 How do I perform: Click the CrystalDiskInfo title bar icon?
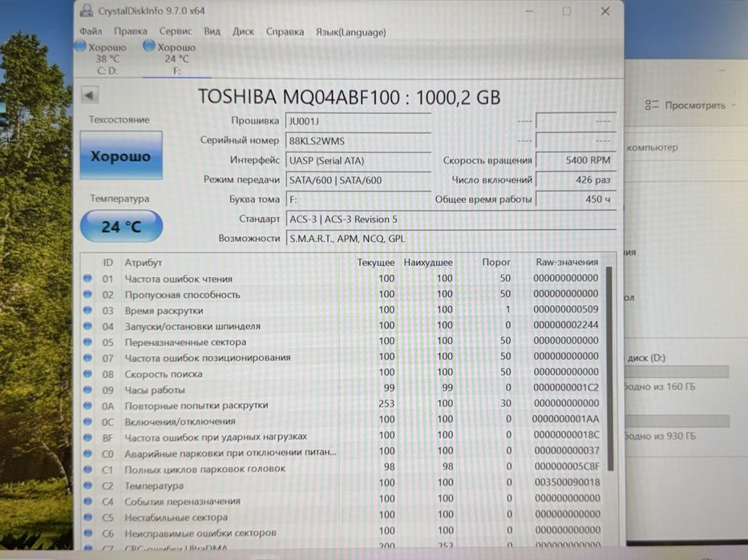87,10
